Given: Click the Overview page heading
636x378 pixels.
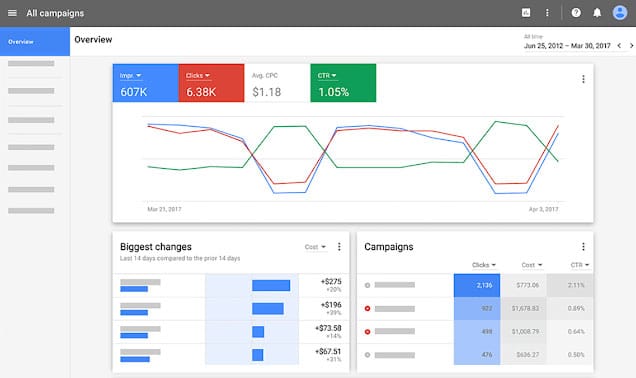Looking at the screenshot, I should coord(93,39).
